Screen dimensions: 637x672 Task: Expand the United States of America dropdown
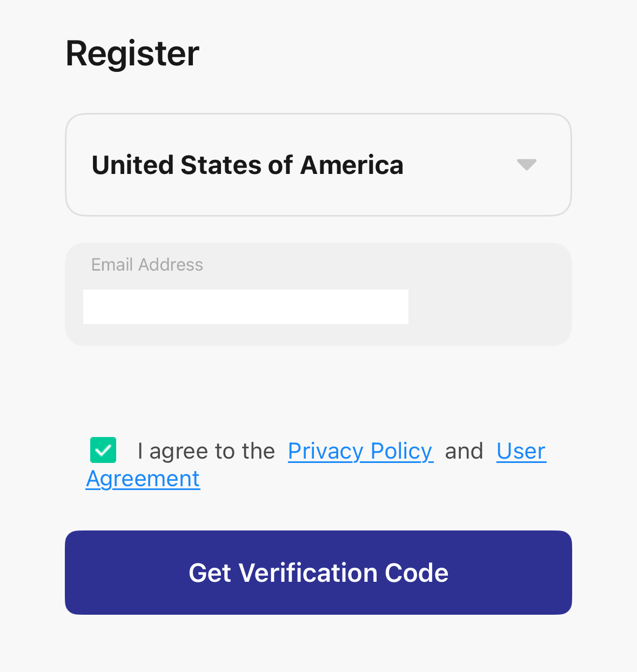coord(318,165)
